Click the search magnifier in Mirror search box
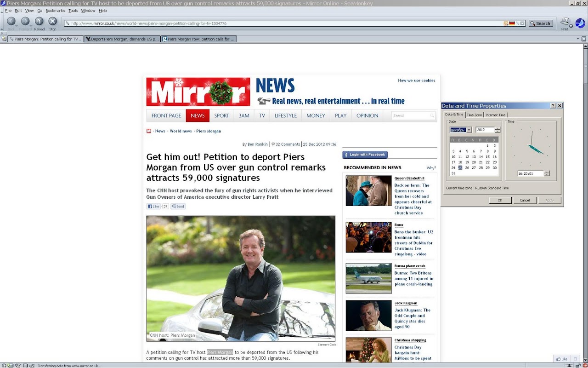The image size is (588, 368). 432,116
